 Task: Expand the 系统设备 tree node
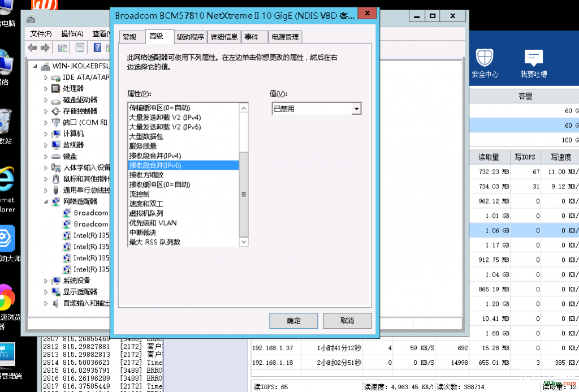click(x=46, y=281)
